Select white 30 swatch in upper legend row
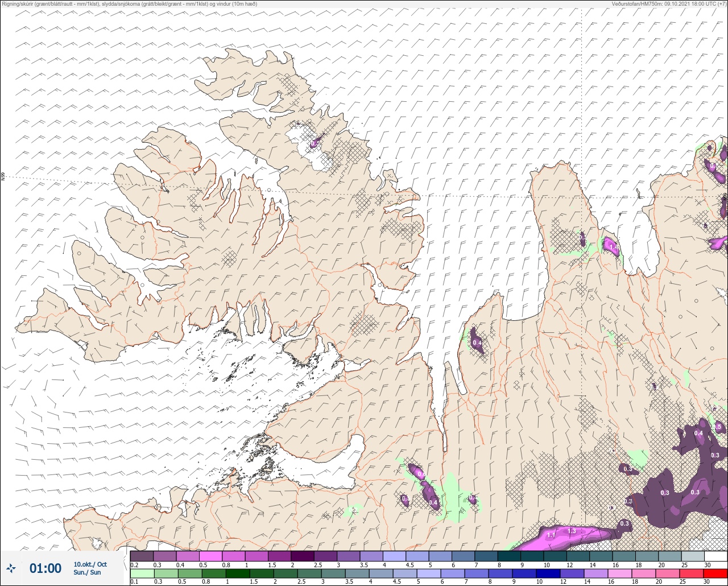The width and height of the screenshot is (728, 586). tap(715, 556)
